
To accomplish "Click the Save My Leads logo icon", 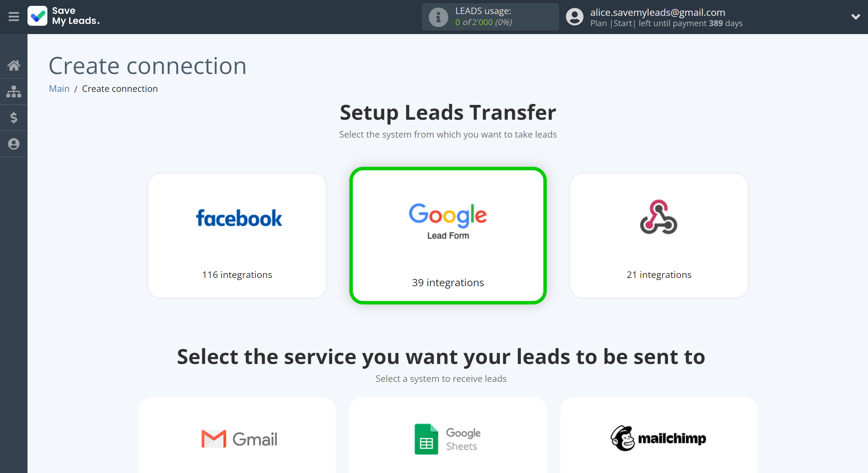I will pos(39,17).
